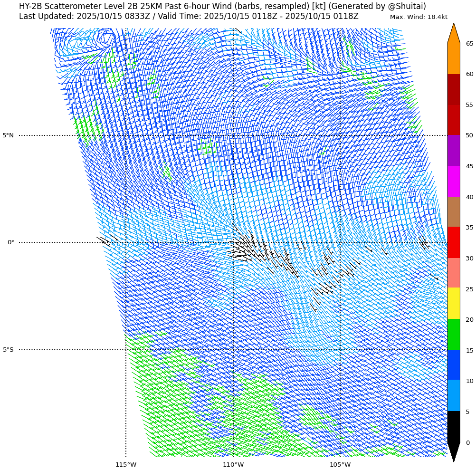Click the salmon 25–30 kt colorbar segment
This screenshot has height=470, width=476.
(454, 273)
